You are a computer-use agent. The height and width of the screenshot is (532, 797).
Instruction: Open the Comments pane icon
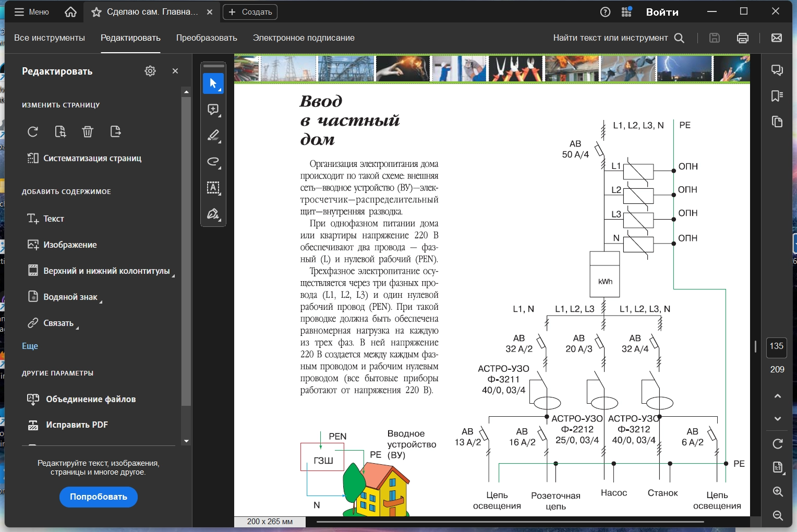click(777, 70)
